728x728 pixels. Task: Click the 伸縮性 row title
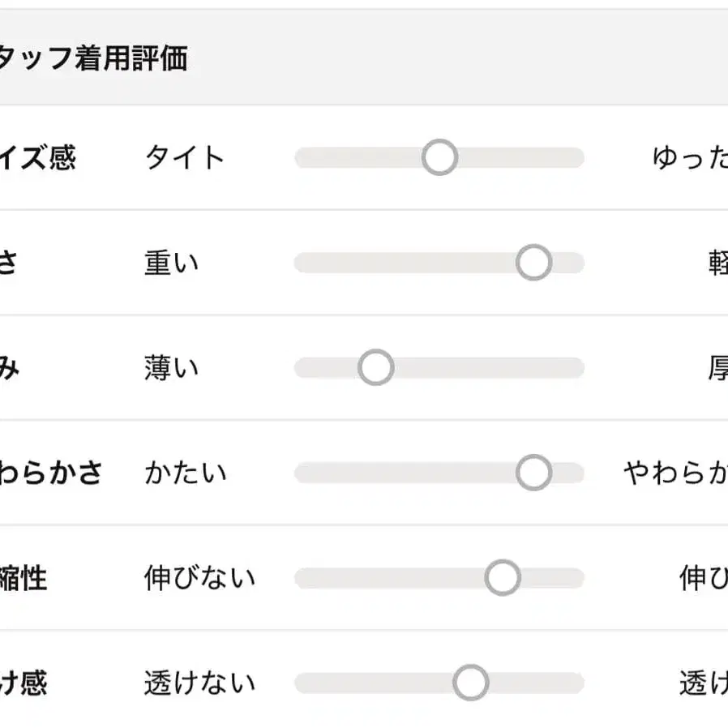coord(23,578)
